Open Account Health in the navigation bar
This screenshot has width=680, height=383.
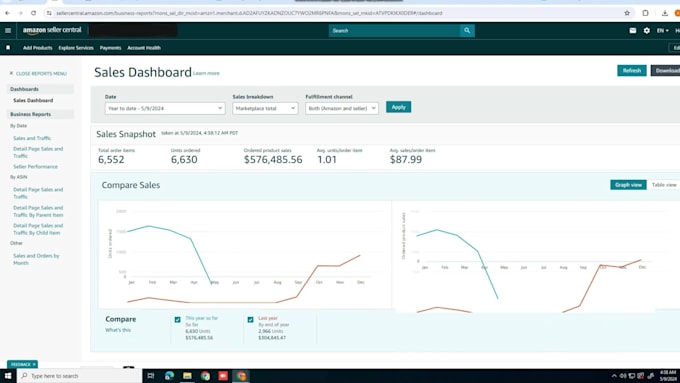pyautogui.click(x=144, y=48)
